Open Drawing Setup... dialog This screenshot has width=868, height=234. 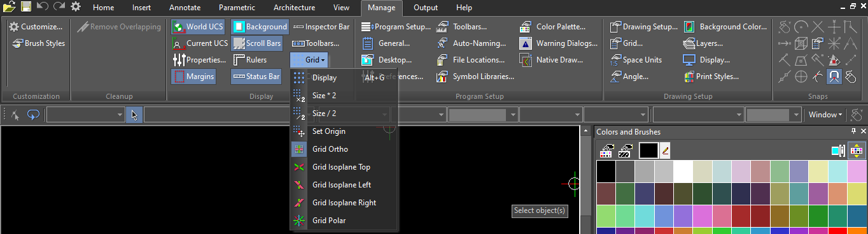[644, 27]
